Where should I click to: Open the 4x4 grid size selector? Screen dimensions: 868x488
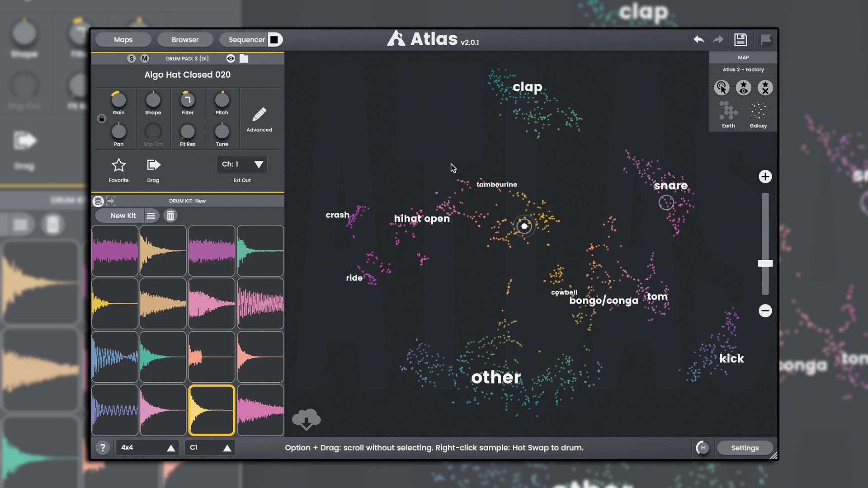pyautogui.click(x=147, y=447)
